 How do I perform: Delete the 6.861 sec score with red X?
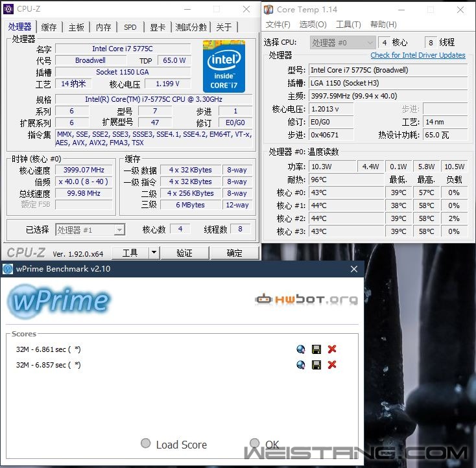[332, 349]
